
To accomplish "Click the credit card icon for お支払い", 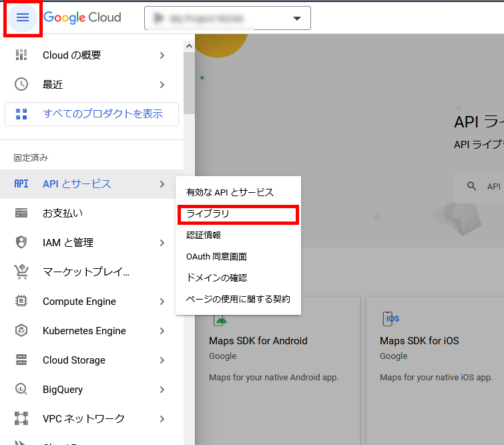I will [x=21, y=213].
